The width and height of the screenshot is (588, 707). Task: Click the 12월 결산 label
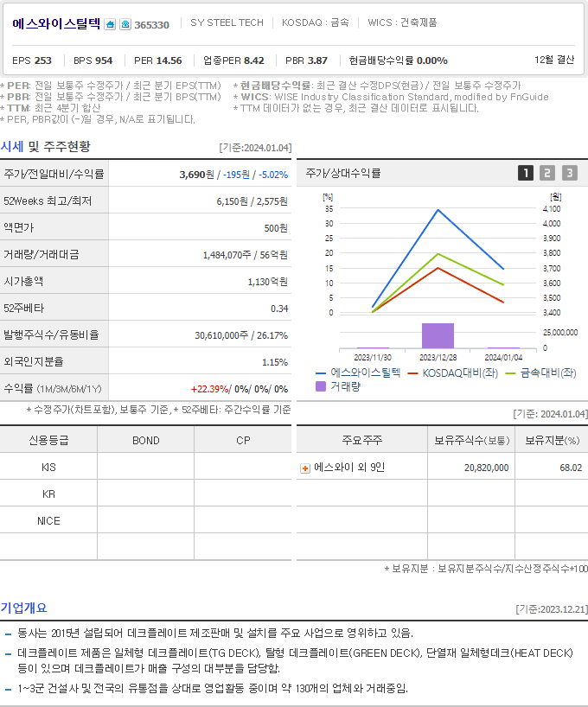click(x=554, y=60)
